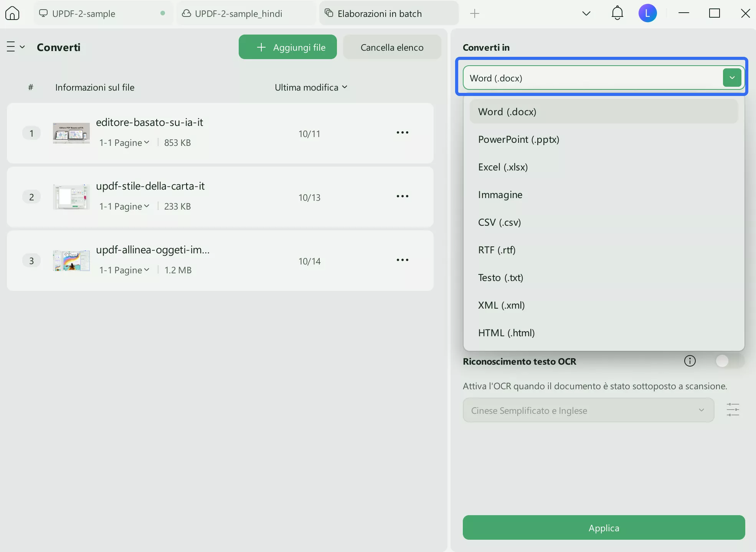
Task: Click thumbnail of updf-allinea-oggeti file
Action: click(x=71, y=261)
